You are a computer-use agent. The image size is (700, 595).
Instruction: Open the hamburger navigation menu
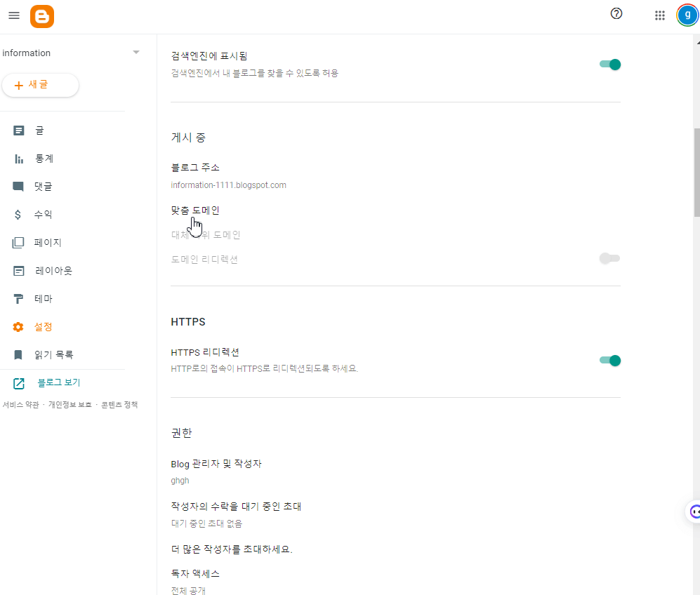click(x=13, y=15)
